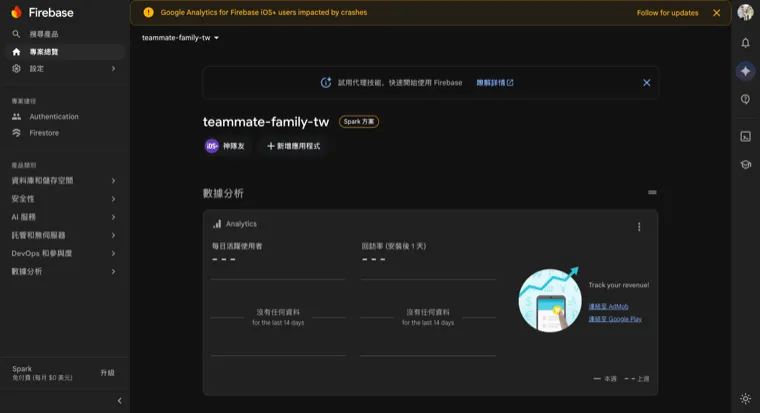Image resolution: width=760 pixels, height=413 pixels.
Task: Open the 瞭解詳情 learn more link
Action: [x=494, y=83]
